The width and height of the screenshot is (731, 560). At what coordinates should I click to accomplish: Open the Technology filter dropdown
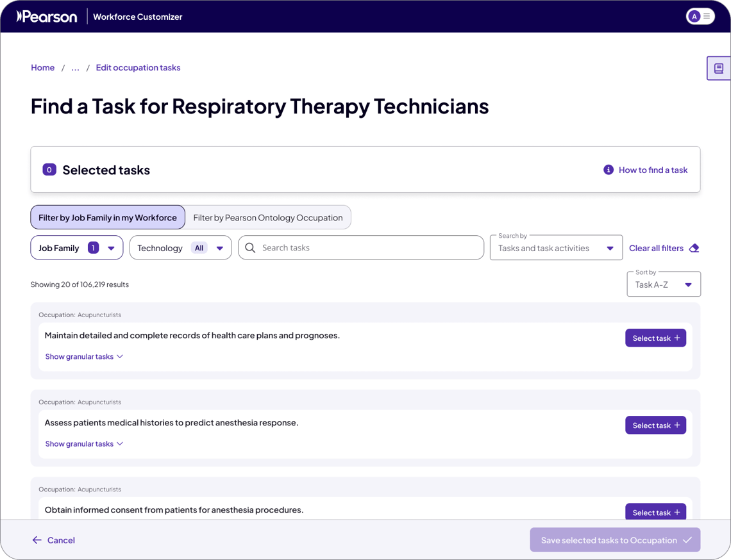click(180, 247)
